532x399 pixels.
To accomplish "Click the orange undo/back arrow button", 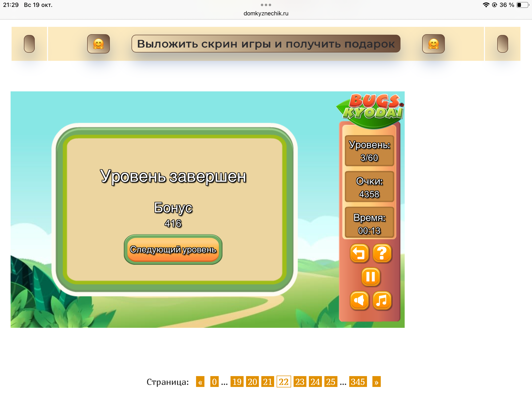I will tap(359, 253).
